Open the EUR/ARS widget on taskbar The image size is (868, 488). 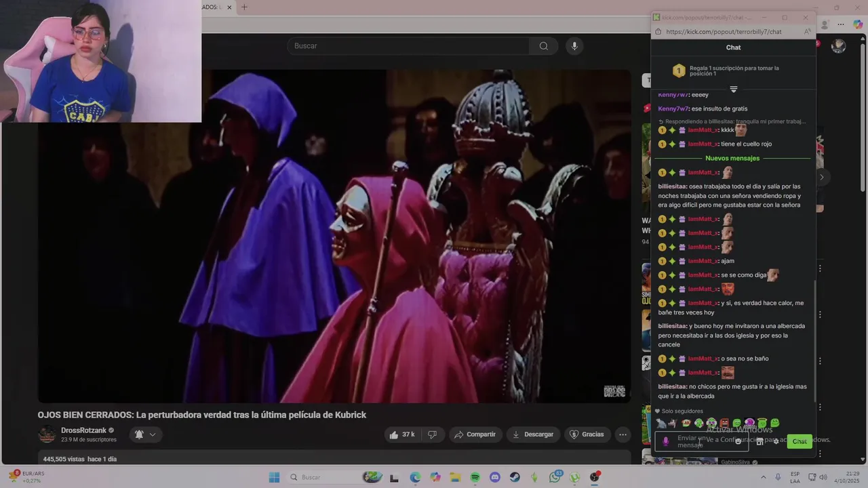27,477
